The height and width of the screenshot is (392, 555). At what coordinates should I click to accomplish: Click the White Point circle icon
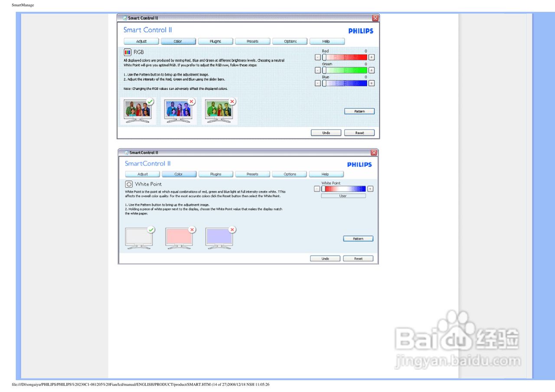tap(129, 184)
